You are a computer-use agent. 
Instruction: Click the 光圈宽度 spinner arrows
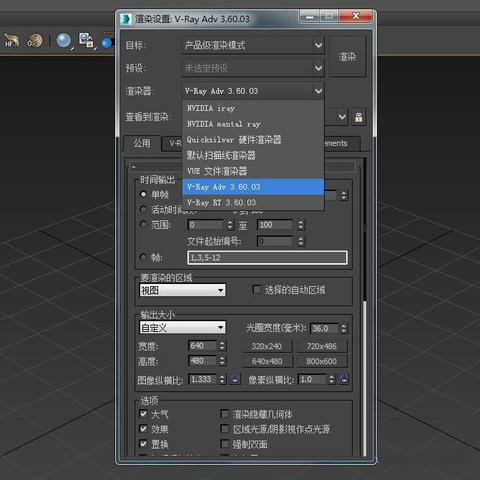(x=343, y=328)
